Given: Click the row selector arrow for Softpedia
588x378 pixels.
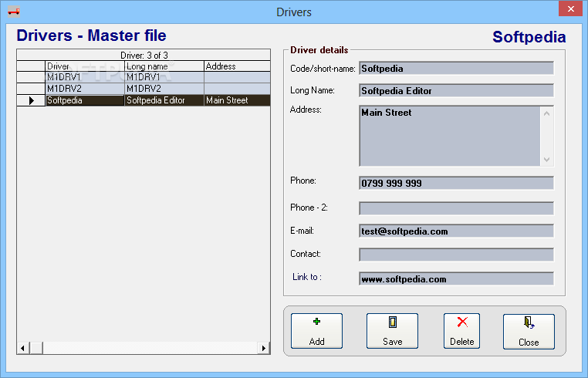Looking at the screenshot, I should 31,100.
